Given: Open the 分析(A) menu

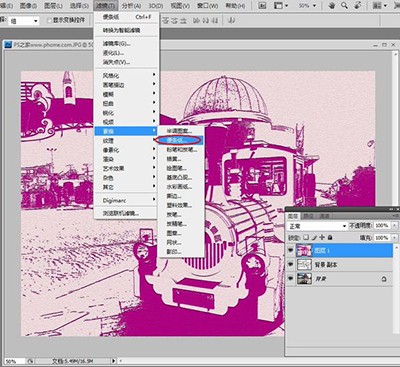Looking at the screenshot, I should coord(131,6).
